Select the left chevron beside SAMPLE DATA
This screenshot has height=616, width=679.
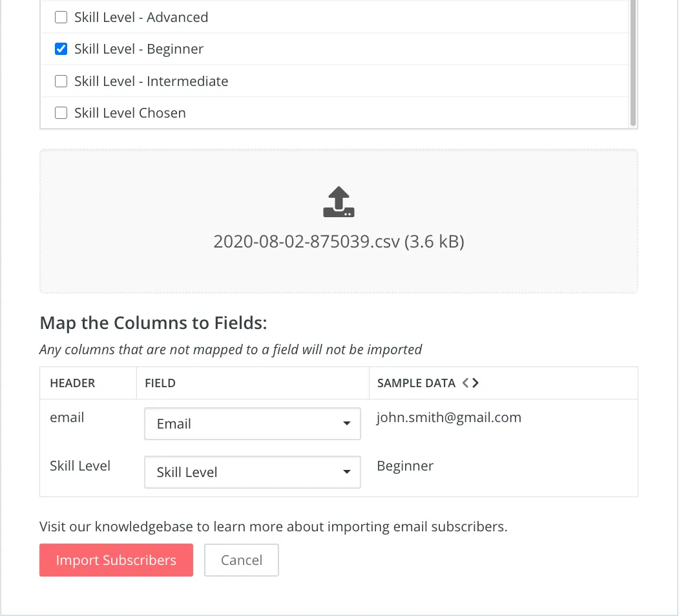(466, 382)
